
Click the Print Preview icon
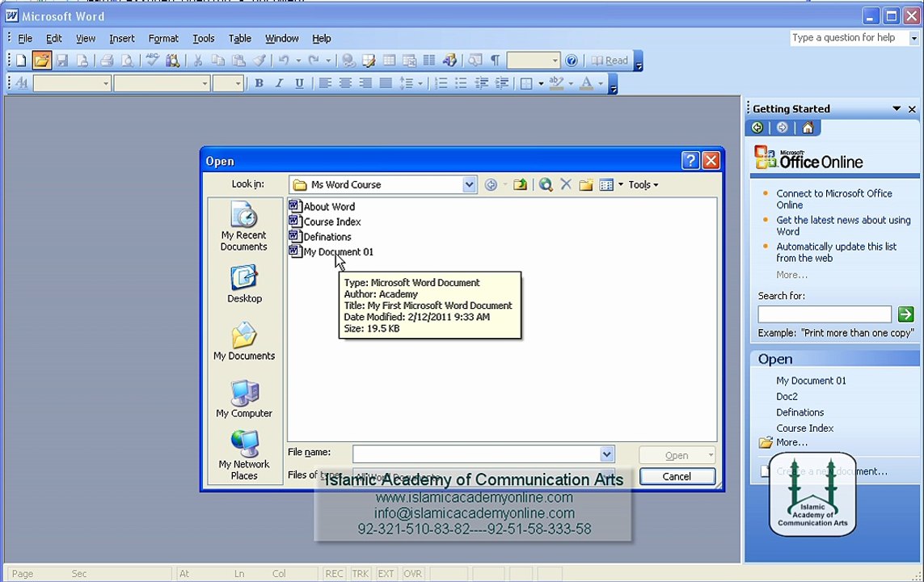click(x=127, y=60)
